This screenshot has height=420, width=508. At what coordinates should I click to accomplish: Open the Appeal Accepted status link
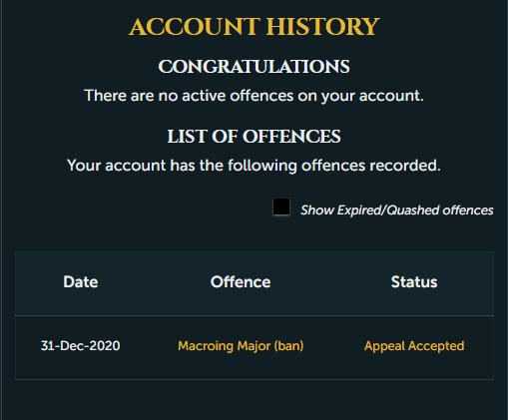coord(414,346)
